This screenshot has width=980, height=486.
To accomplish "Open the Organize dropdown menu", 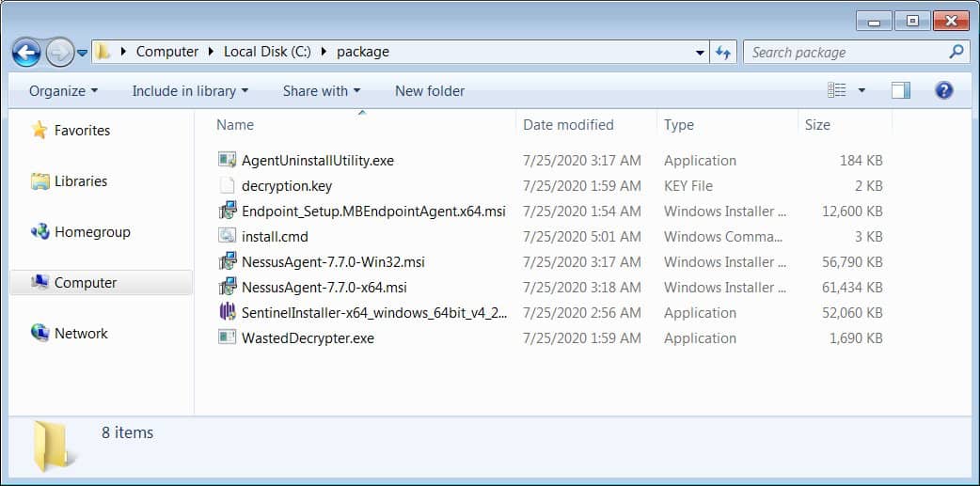I will [63, 91].
